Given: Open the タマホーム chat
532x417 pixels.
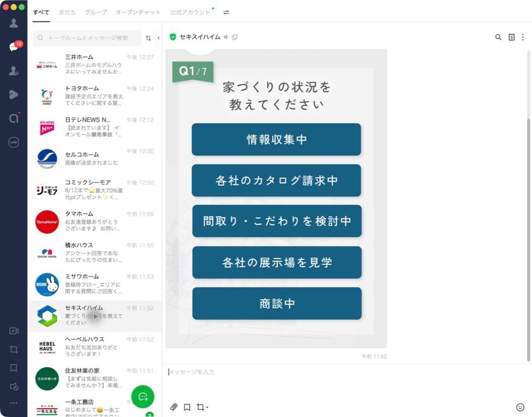Looking at the screenshot, I should pyautogui.click(x=95, y=222).
